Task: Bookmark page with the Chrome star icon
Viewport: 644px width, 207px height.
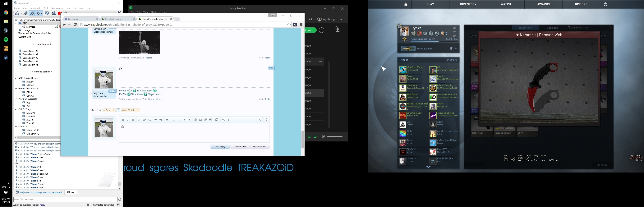Action: pos(289,25)
